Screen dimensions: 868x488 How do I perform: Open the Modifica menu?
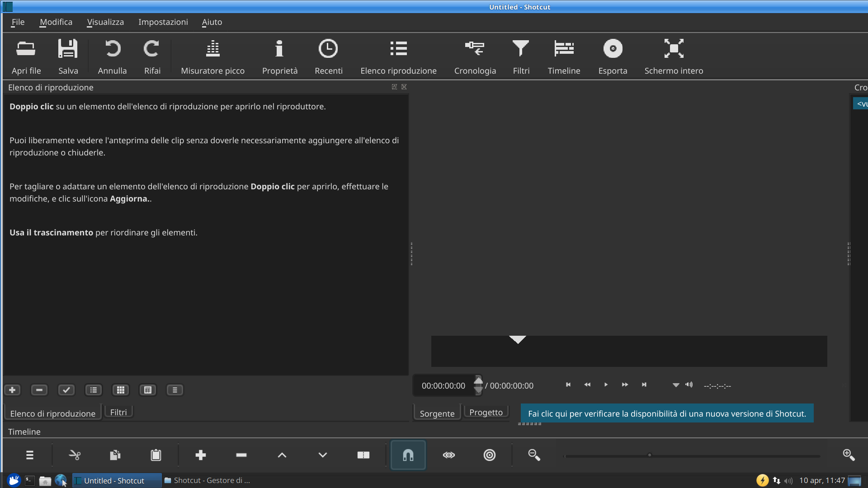[56, 22]
